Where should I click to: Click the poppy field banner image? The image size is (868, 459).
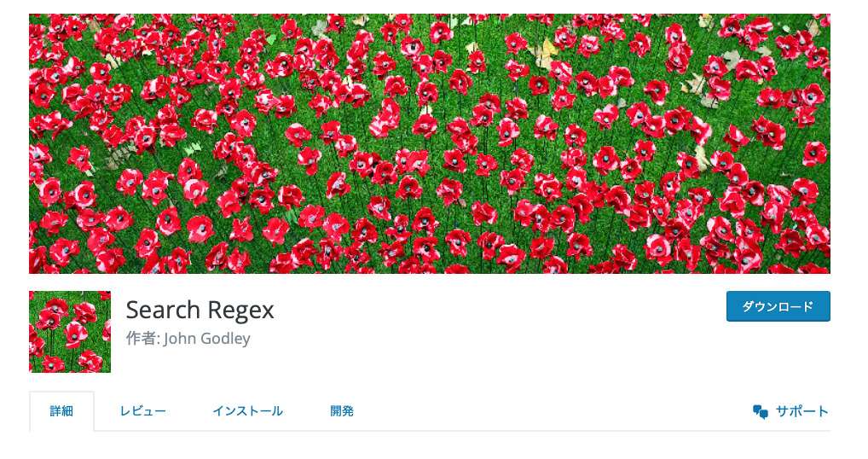(430, 144)
